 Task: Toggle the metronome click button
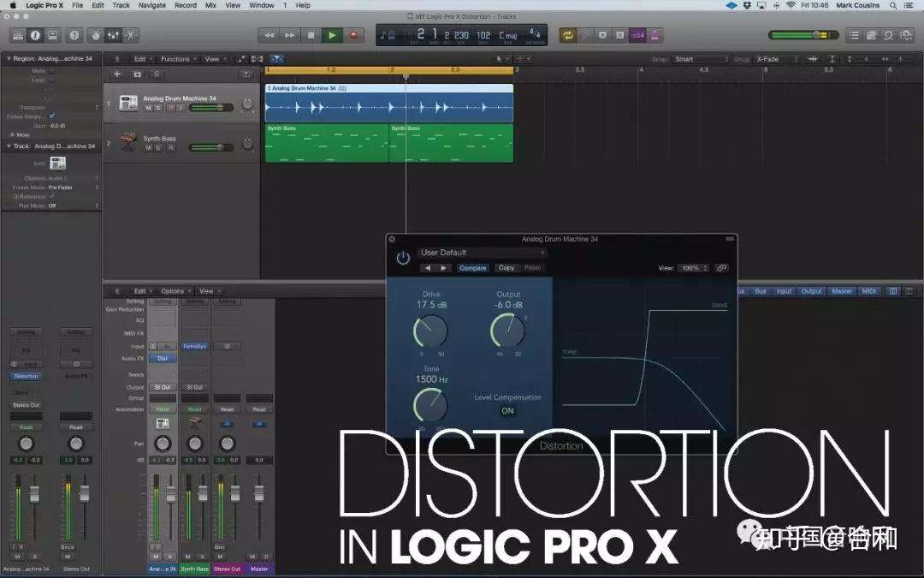click(x=654, y=35)
